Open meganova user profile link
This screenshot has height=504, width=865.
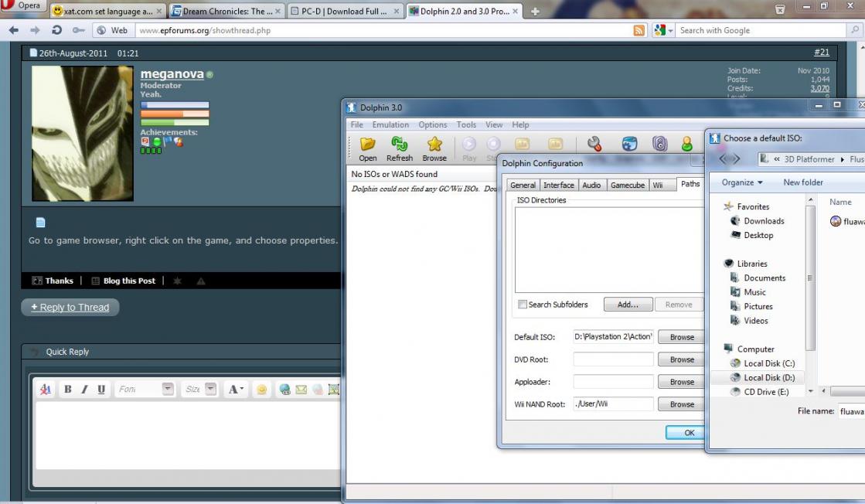coord(172,74)
